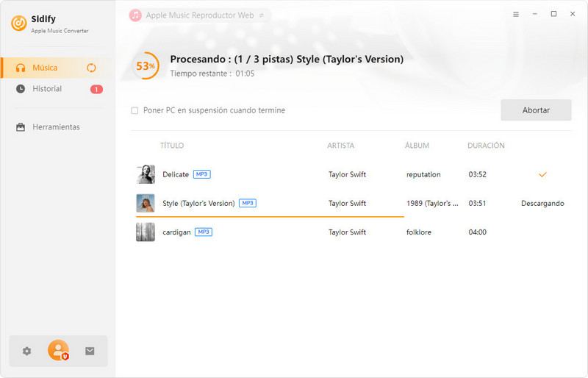Click duration 04:00 cell

click(x=477, y=232)
